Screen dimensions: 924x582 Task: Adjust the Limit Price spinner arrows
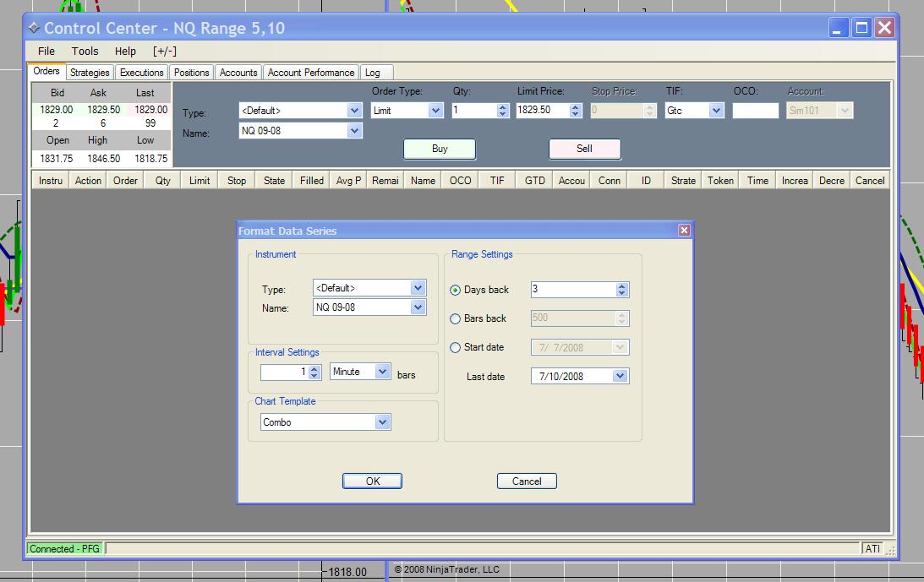[x=575, y=110]
